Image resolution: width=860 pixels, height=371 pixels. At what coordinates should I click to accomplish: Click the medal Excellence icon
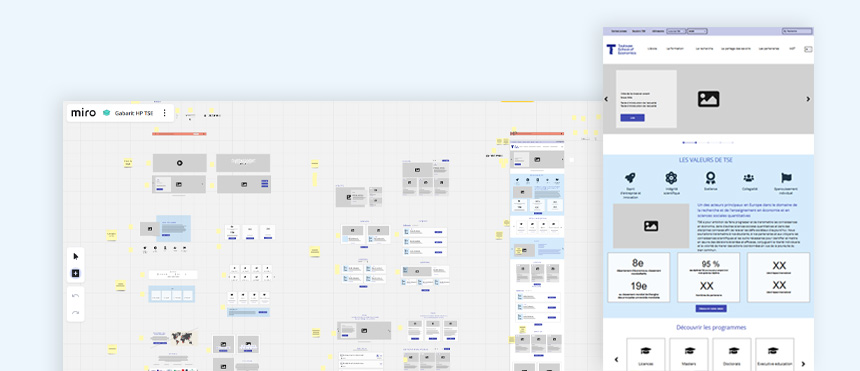tap(711, 178)
